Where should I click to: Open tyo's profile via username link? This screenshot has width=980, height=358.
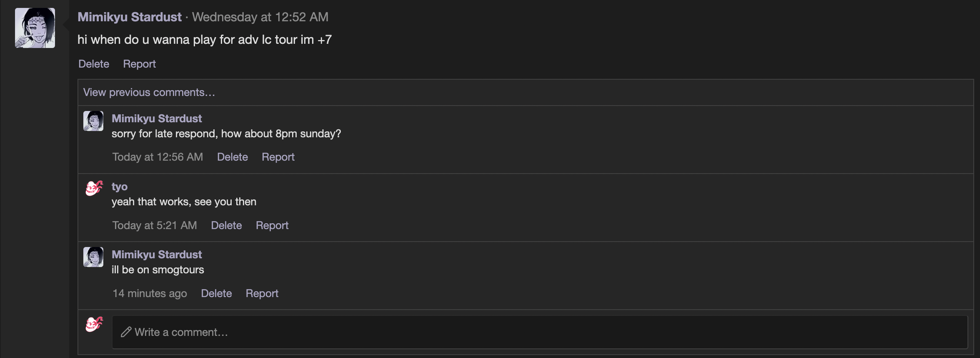[120, 187]
